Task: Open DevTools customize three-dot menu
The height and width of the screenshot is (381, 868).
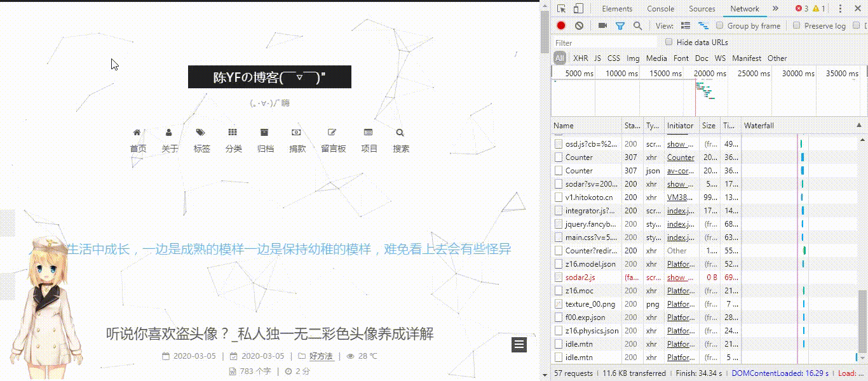Action: pyautogui.click(x=839, y=8)
